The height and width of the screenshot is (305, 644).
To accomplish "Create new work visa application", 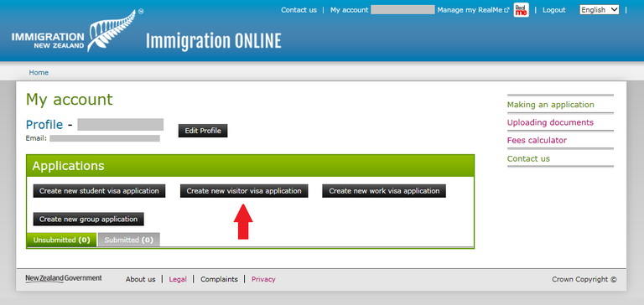I will 384,191.
